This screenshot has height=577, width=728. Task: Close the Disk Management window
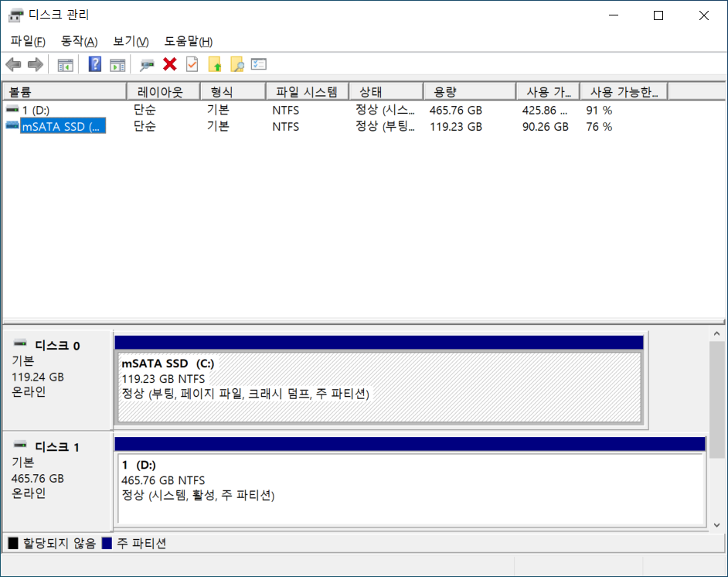(x=704, y=15)
